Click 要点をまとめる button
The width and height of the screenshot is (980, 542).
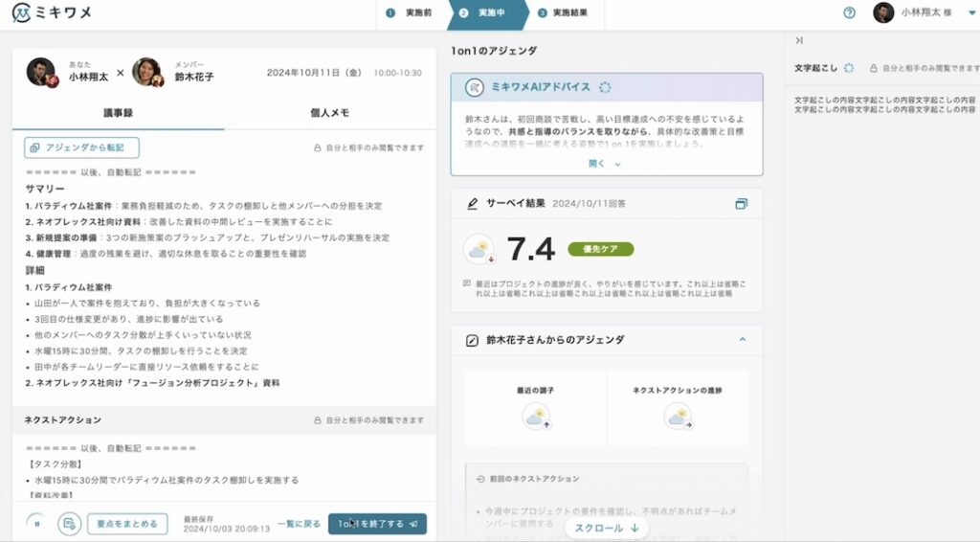tap(127, 524)
